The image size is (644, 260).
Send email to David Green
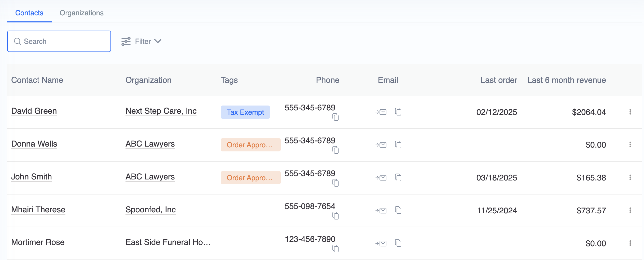(x=381, y=112)
